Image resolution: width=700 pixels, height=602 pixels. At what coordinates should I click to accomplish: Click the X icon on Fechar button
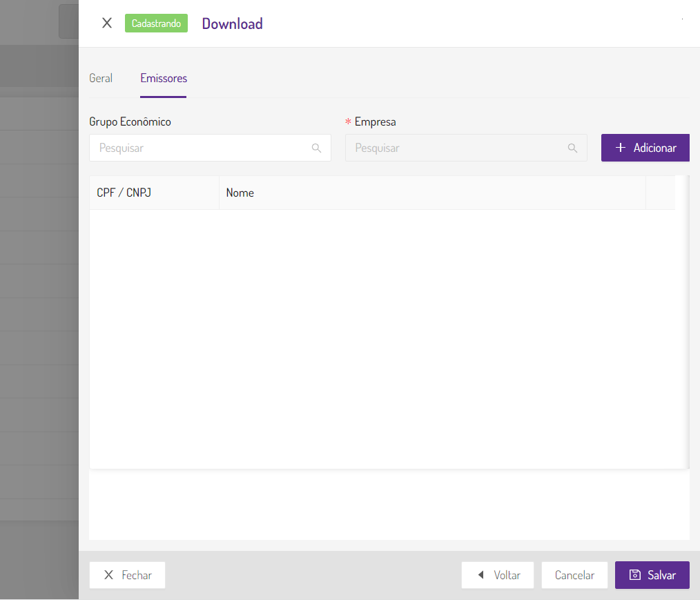[x=108, y=574]
